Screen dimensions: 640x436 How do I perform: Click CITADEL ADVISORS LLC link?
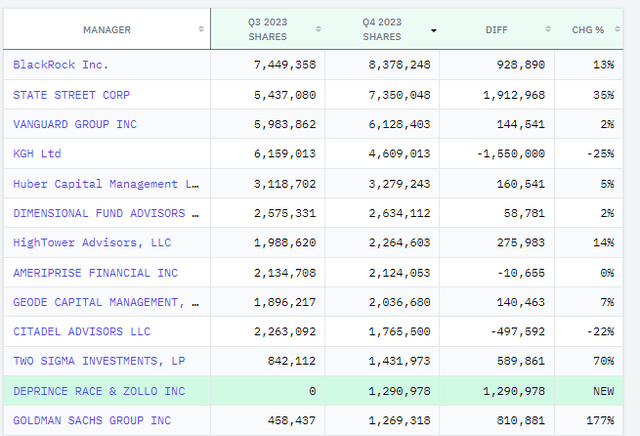coord(82,331)
